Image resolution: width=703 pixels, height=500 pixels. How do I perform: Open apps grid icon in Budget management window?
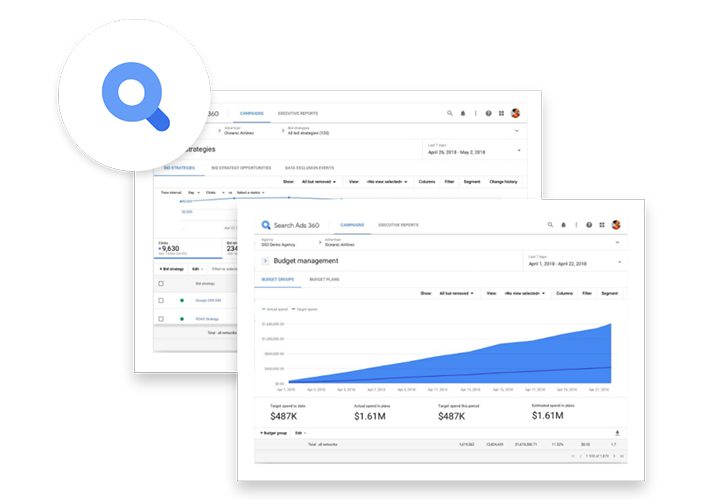pos(602,225)
